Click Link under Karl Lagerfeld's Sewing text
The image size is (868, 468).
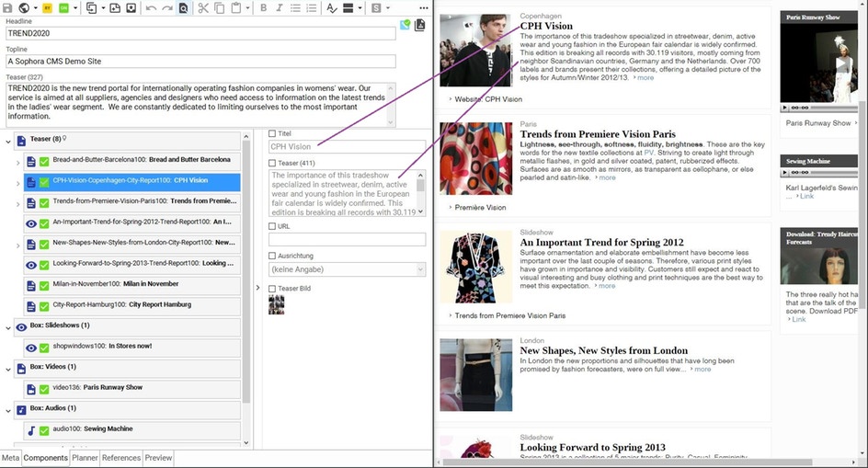point(806,196)
